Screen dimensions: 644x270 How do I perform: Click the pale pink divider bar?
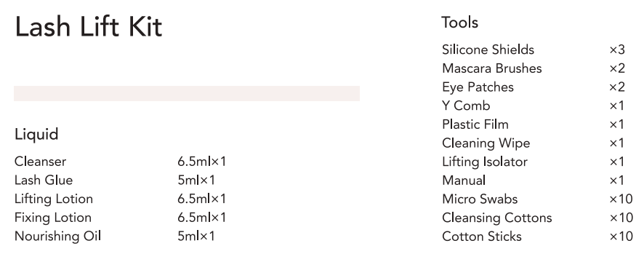[187, 93]
